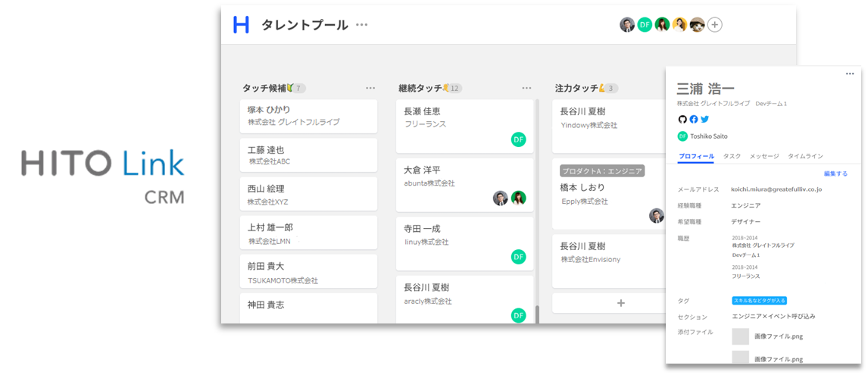Viewport: 868px width, 375px height.
Task: Open 継続タッチ column ellipsis menu
Action: pos(526,88)
